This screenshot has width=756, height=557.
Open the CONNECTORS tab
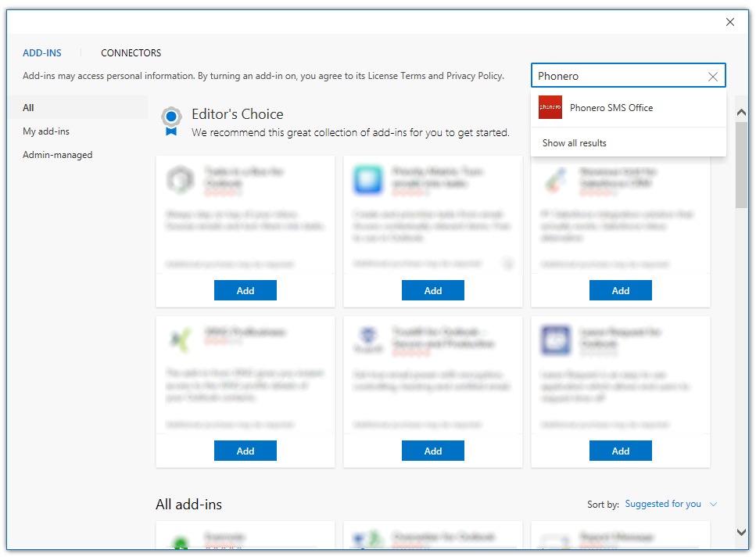131,53
